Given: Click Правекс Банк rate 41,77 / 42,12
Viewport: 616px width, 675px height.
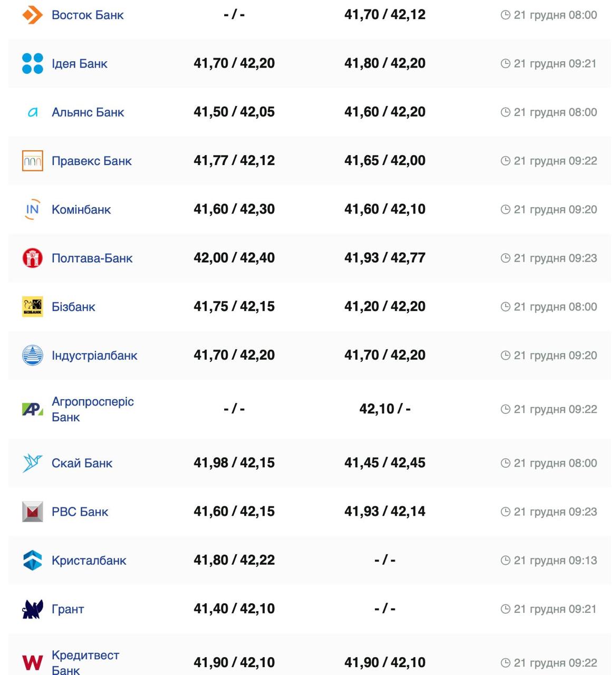Looking at the screenshot, I should 234,160.
